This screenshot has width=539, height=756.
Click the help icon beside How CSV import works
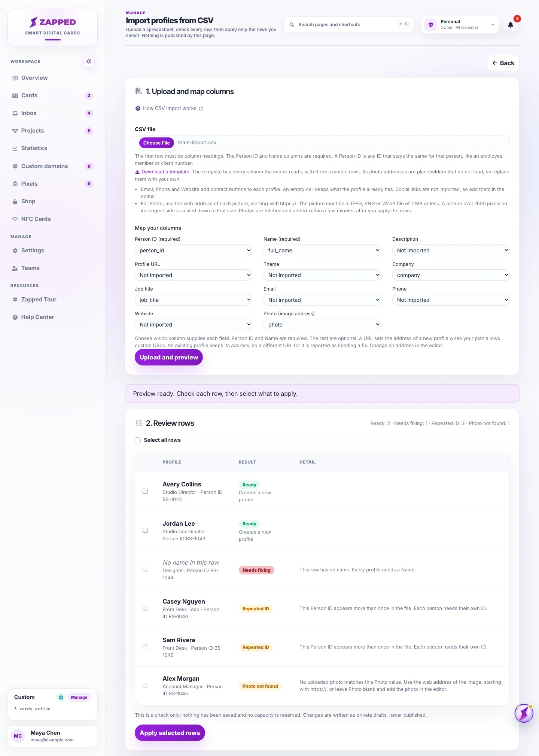pyautogui.click(x=138, y=109)
